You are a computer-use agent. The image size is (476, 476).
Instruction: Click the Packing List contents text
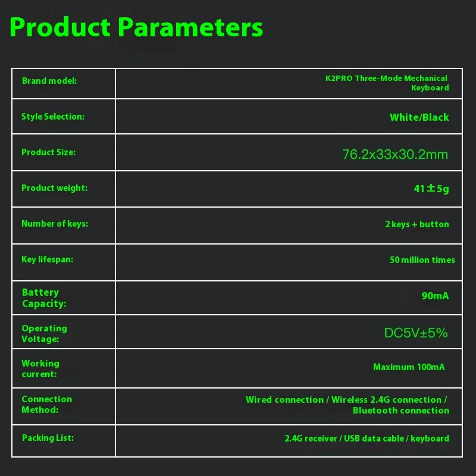pos(367,439)
